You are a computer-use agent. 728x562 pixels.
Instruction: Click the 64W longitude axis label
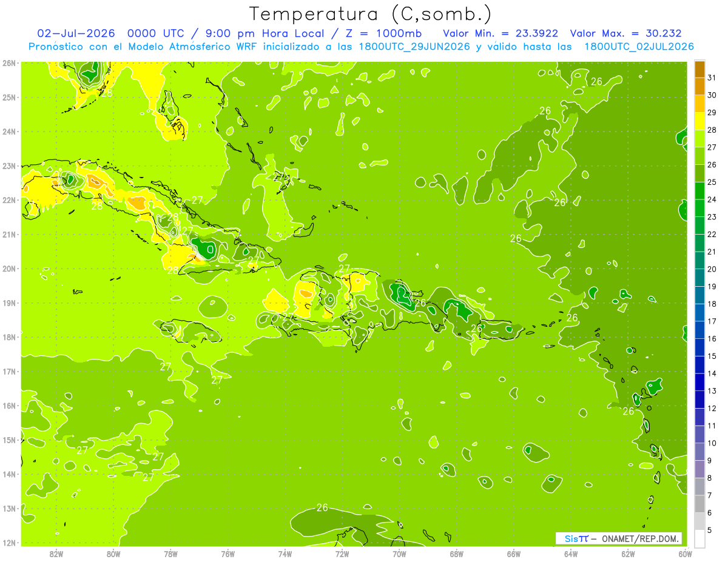pos(570,554)
